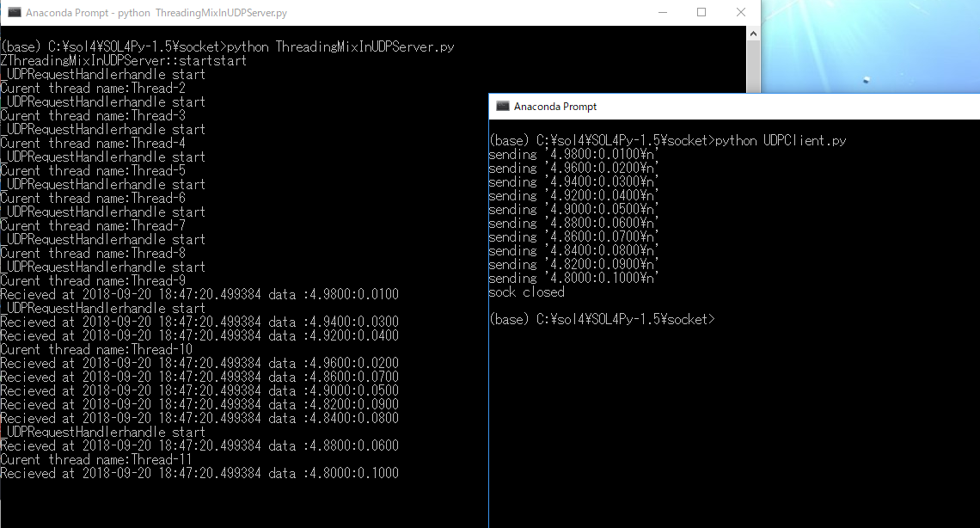
Task: Minimize the ThreadingMixInUDPServer prompt window
Action: [663, 13]
